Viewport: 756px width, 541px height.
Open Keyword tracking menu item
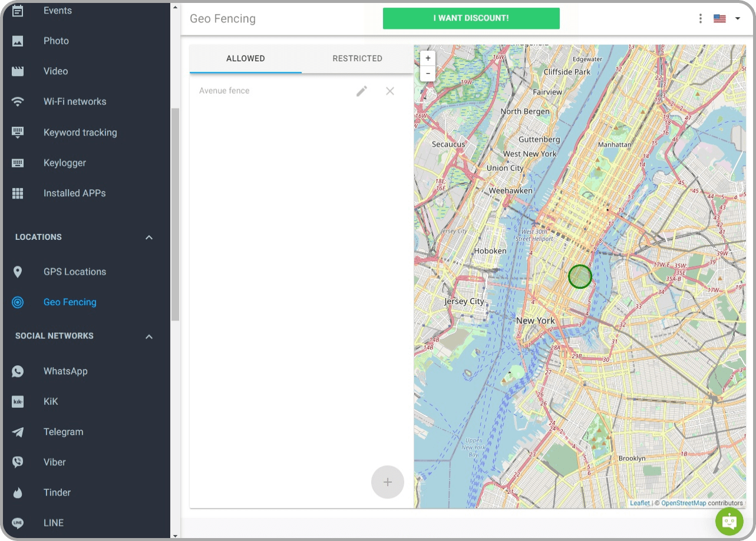click(80, 133)
